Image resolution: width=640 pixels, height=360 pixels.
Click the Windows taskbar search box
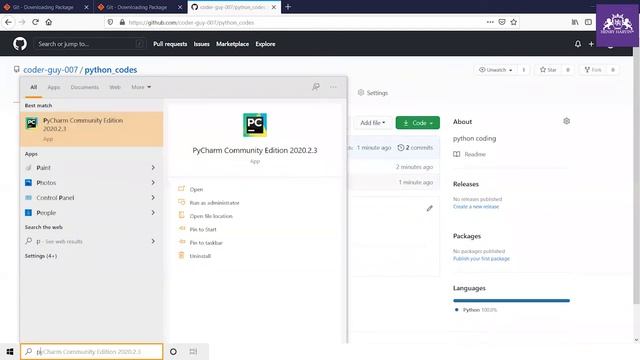click(x=91, y=351)
